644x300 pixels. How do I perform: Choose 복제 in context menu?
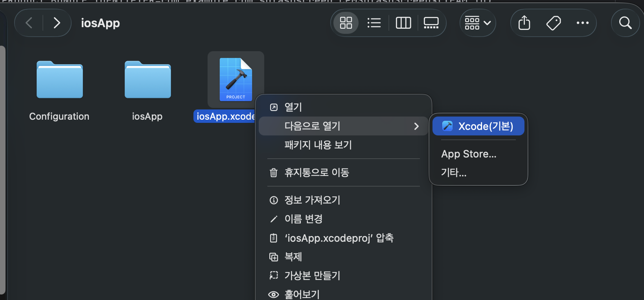pos(343,257)
